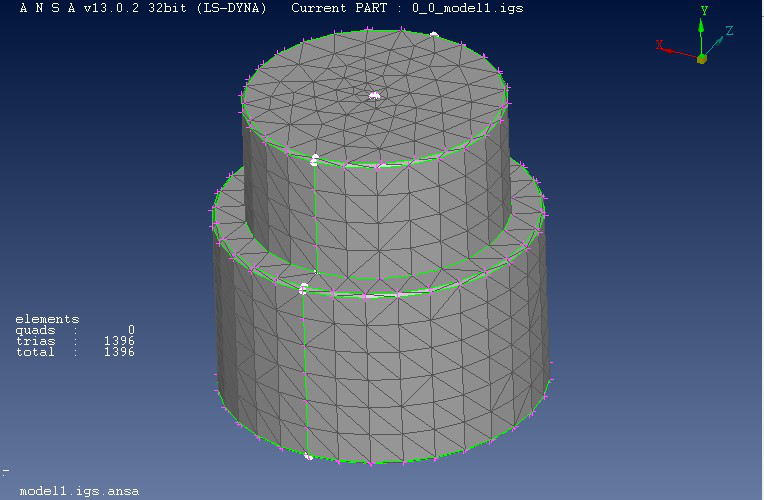Click the 'elements' statistics heading
Screen dimensions: 764x500
[x=47, y=319]
